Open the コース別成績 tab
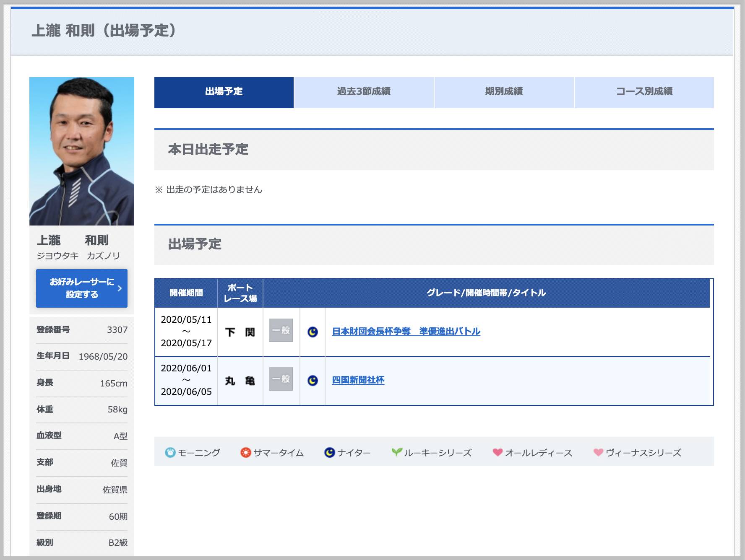 pyautogui.click(x=644, y=92)
